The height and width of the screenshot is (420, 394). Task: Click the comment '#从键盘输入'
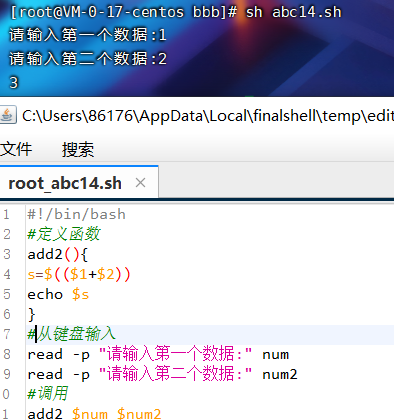click(x=71, y=334)
